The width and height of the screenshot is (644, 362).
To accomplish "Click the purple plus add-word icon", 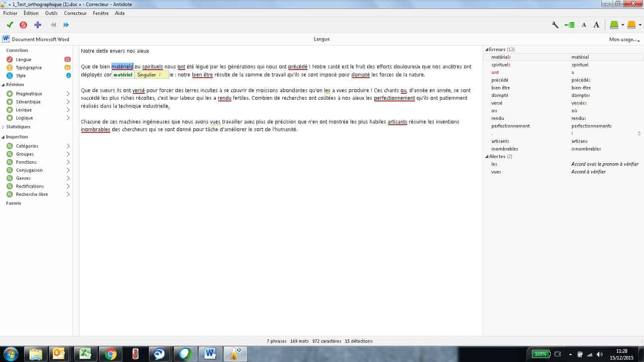I will tap(38, 25).
